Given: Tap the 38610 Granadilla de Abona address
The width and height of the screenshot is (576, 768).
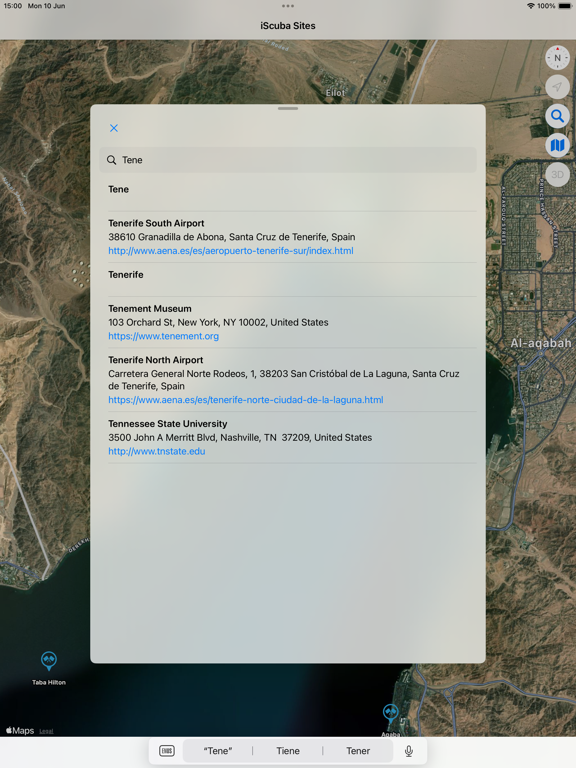Looking at the screenshot, I should pyautogui.click(x=232, y=237).
